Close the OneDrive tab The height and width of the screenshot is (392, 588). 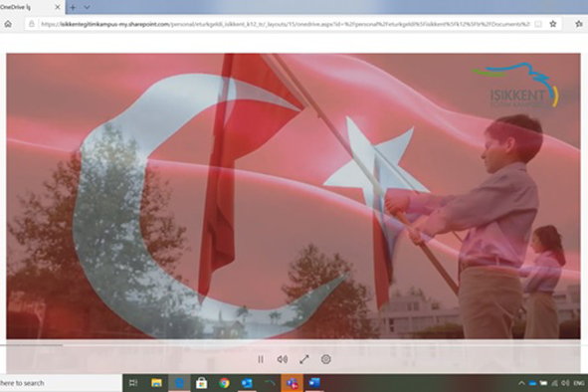point(58,7)
